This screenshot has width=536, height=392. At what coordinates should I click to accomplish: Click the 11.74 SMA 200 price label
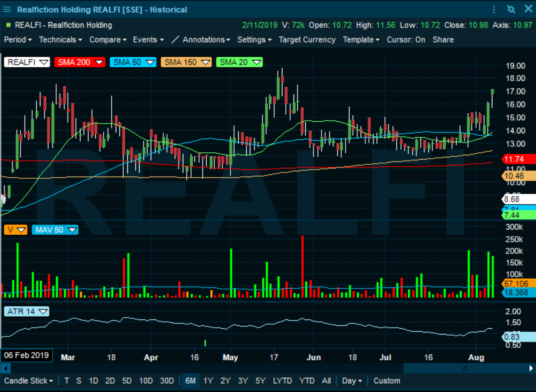click(518, 159)
